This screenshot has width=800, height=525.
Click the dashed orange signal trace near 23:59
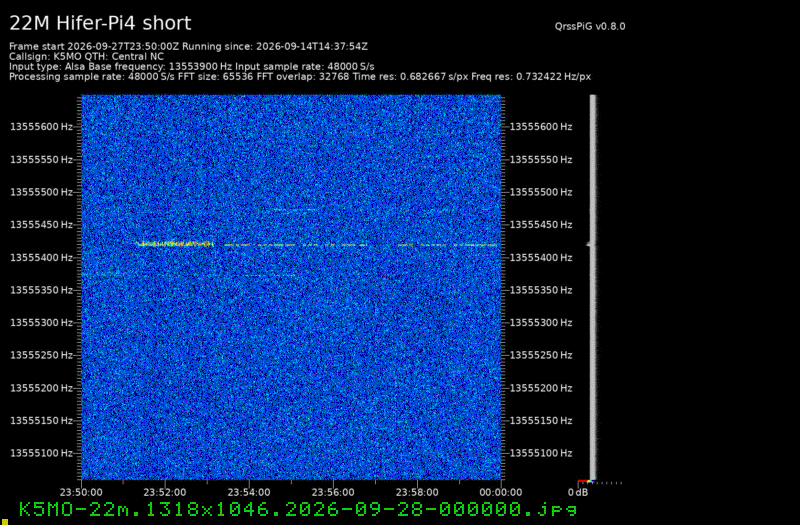447,245
